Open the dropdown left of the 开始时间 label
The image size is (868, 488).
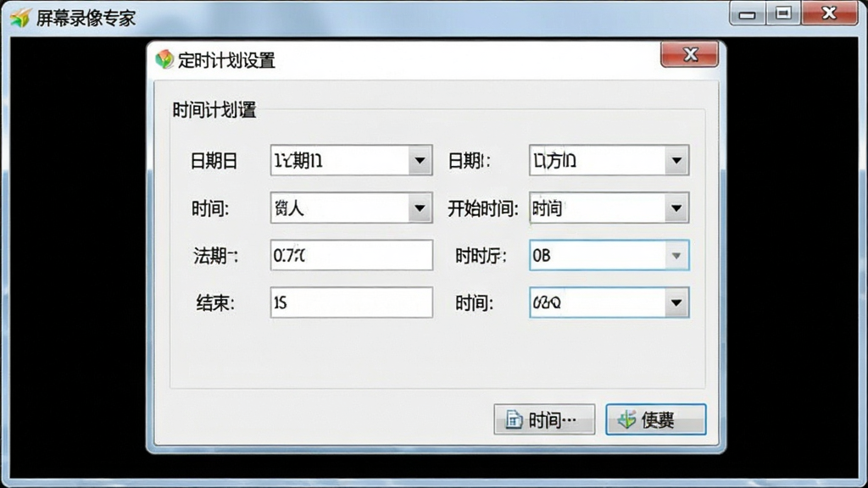(x=420, y=208)
